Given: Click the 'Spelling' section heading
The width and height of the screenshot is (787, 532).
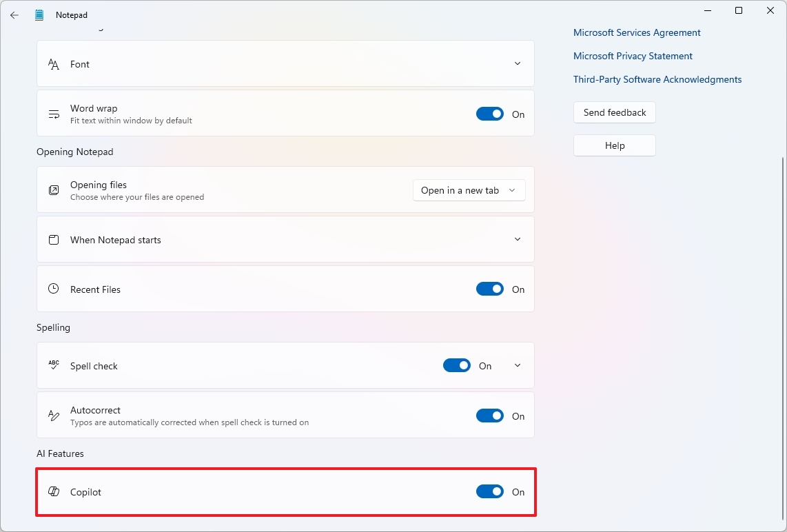Looking at the screenshot, I should tap(53, 328).
